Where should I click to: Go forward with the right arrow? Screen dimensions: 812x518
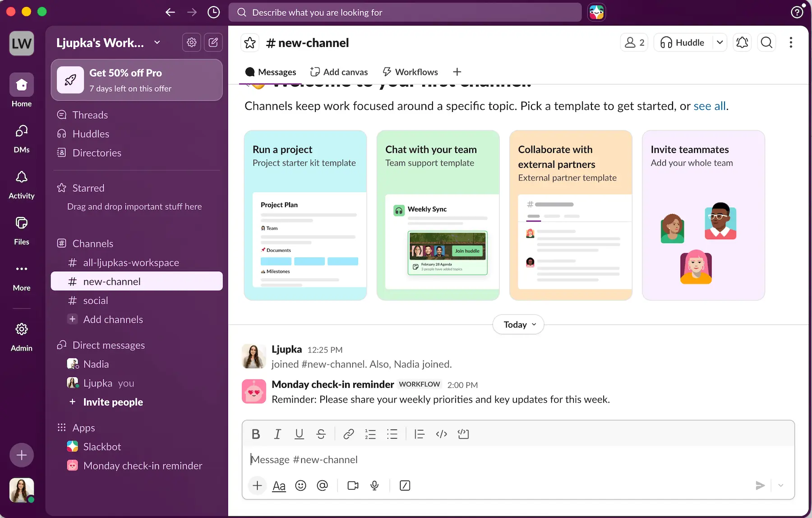192,12
